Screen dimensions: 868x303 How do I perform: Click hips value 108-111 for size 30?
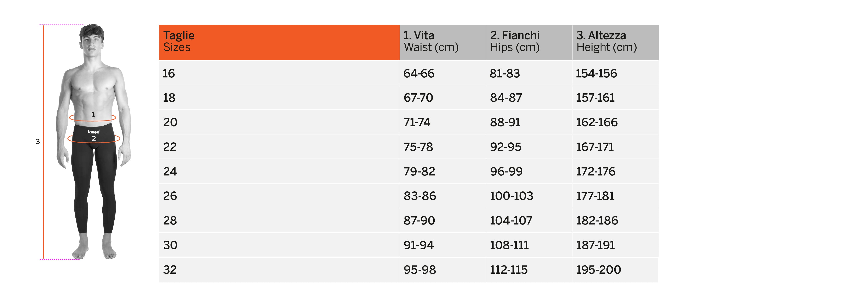tap(509, 245)
